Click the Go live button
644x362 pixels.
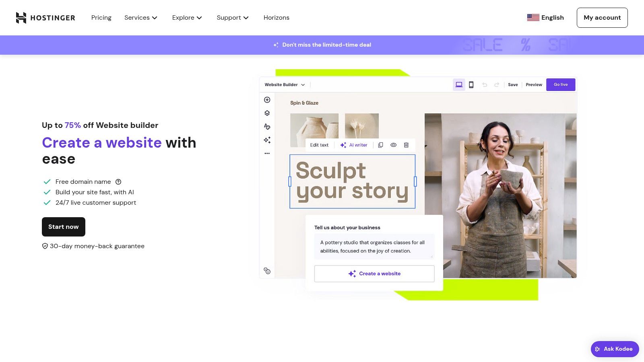(561, 84)
